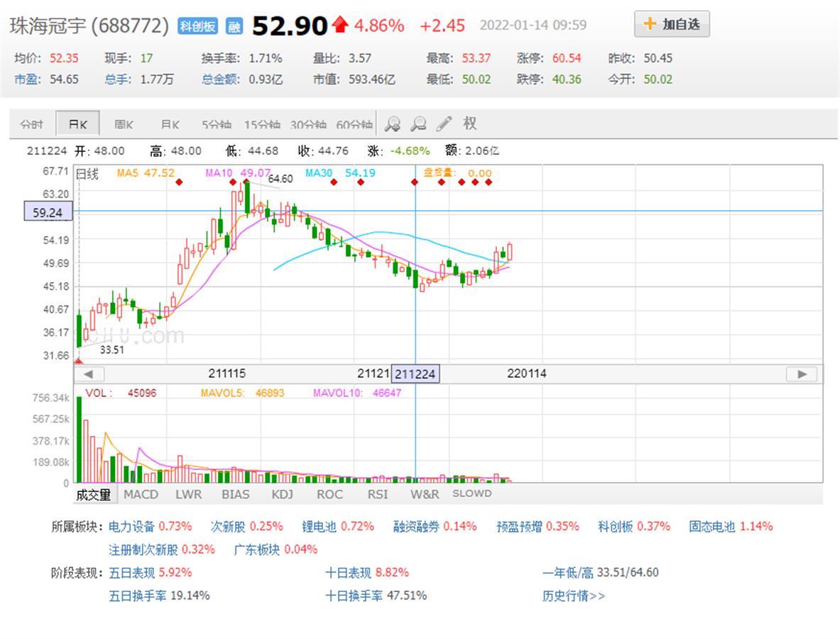Image resolution: width=840 pixels, height=639 pixels.
Task: Open the 十日表现 link
Action: pos(348,572)
